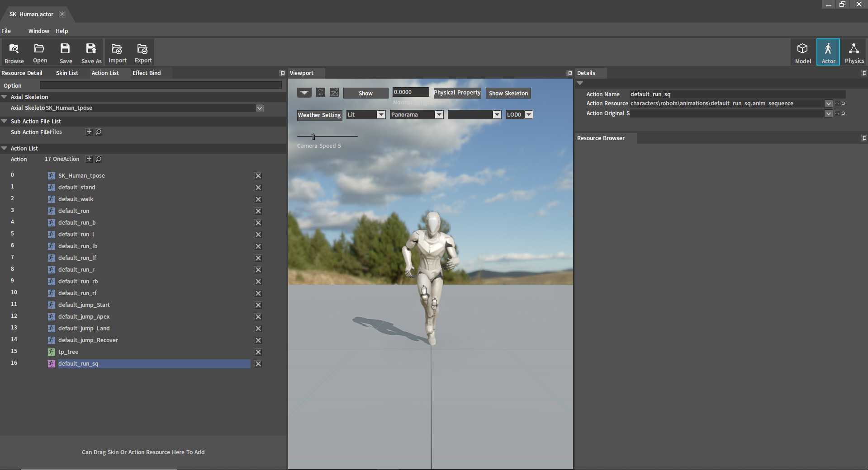Click the Browse toolbar icon
The height and width of the screenshot is (470, 868).
click(x=14, y=53)
